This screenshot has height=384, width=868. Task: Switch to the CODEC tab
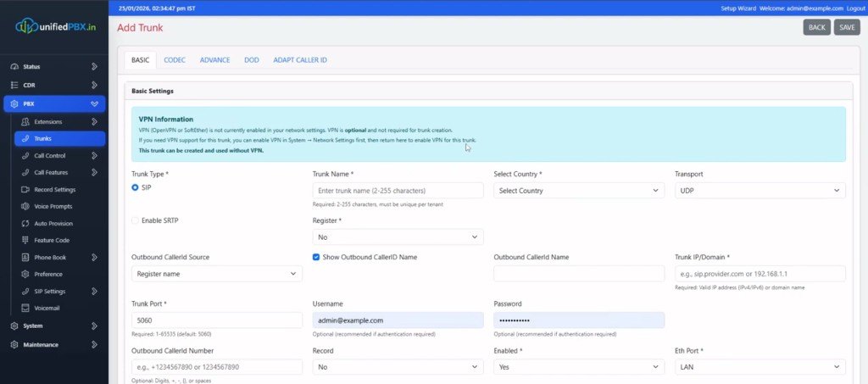(175, 59)
